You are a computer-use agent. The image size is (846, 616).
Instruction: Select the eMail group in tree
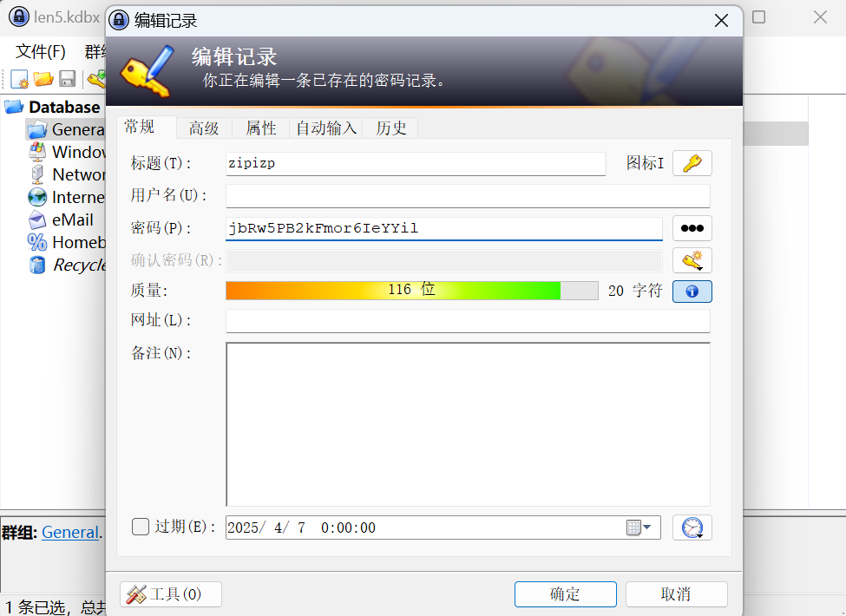[73, 220]
